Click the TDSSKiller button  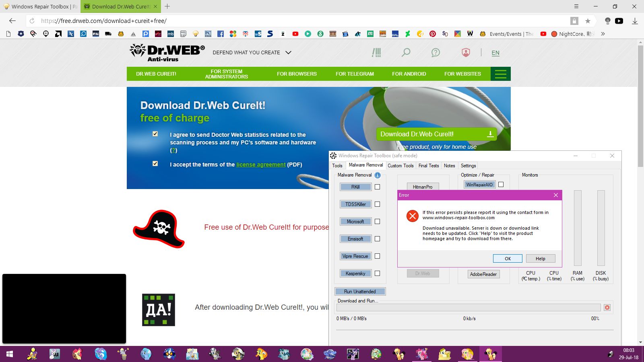coord(355,204)
